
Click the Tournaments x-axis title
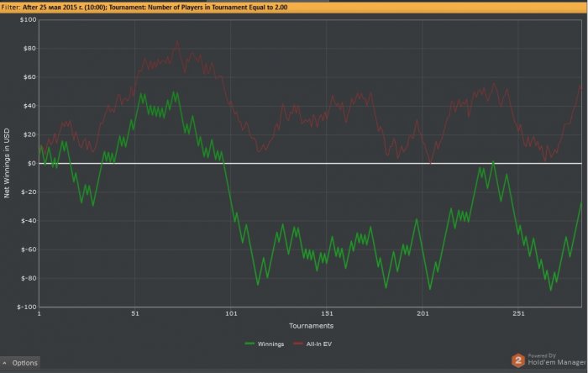click(x=311, y=325)
